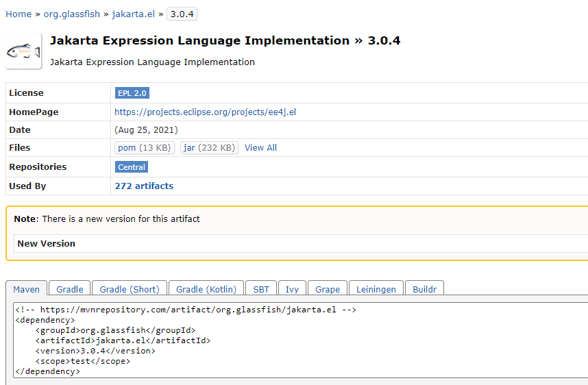The height and width of the screenshot is (385, 588).
Task: Click the 3.0.4 version breadcrumb badge
Action: point(182,14)
